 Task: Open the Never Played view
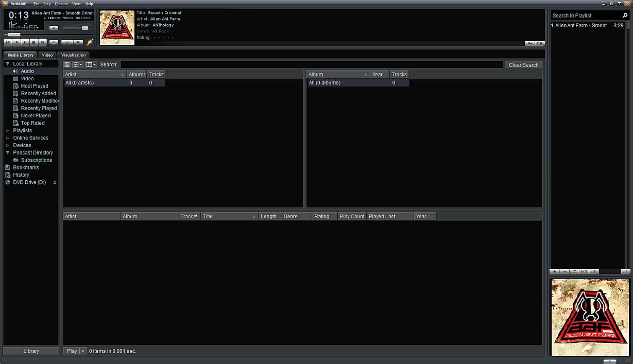point(36,116)
